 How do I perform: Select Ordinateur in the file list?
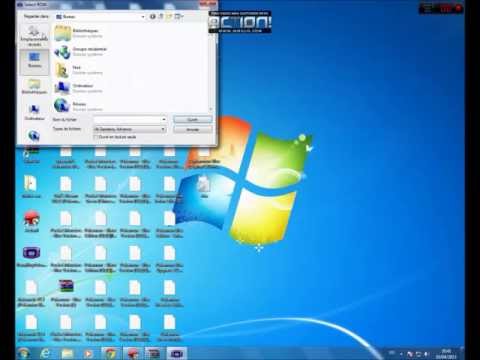click(x=78, y=88)
